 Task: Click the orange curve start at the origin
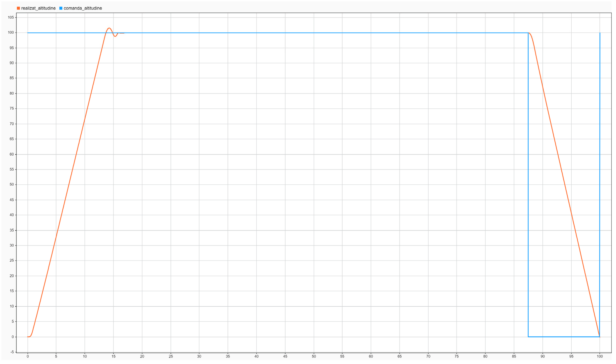tap(28, 337)
